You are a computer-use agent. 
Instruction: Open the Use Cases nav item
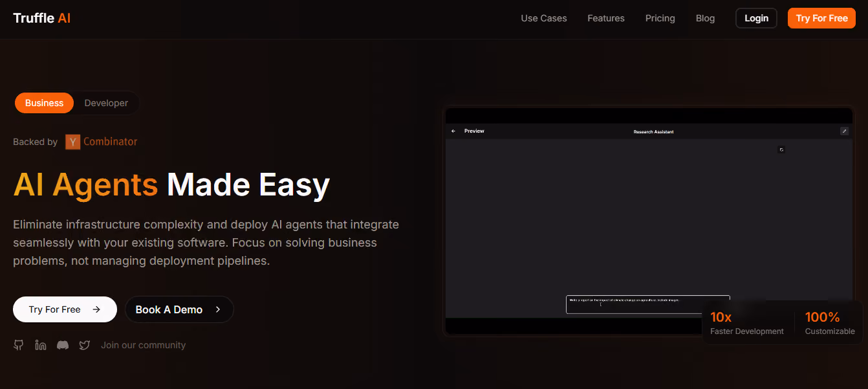[x=544, y=18]
